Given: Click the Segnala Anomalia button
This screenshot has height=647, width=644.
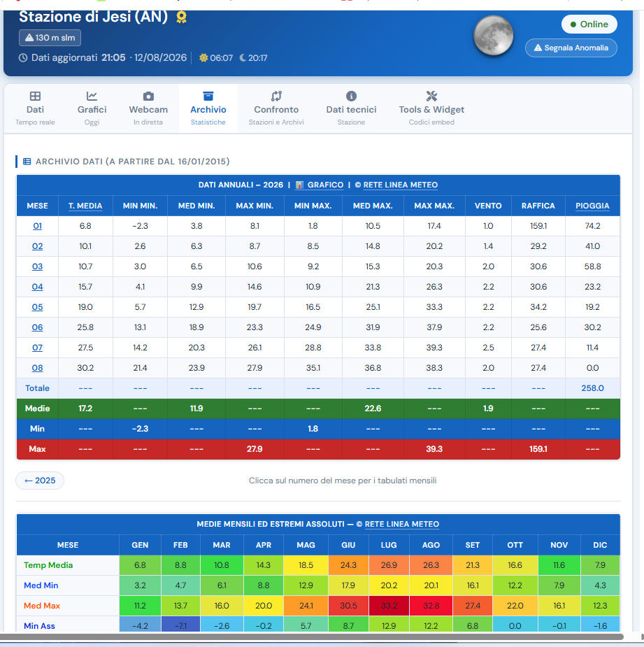Looking at the screenshot, I should click(x=571, y=48).
